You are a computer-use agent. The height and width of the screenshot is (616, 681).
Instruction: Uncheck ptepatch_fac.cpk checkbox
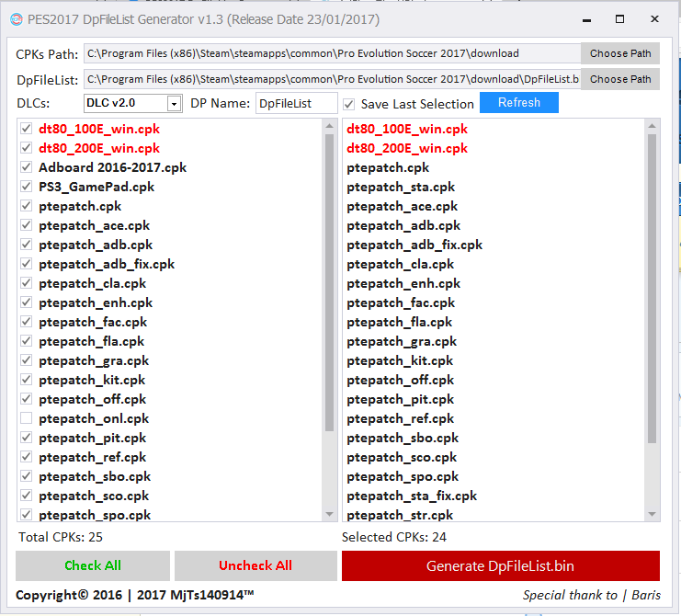[26, 322]
